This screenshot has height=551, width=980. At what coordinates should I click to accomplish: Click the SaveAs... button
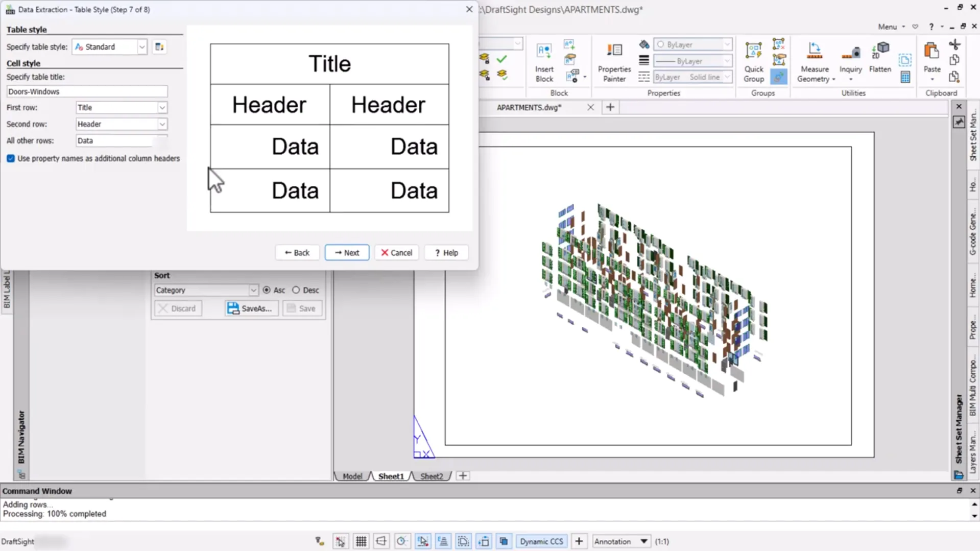pyautogui.click(x=251, y=308)
